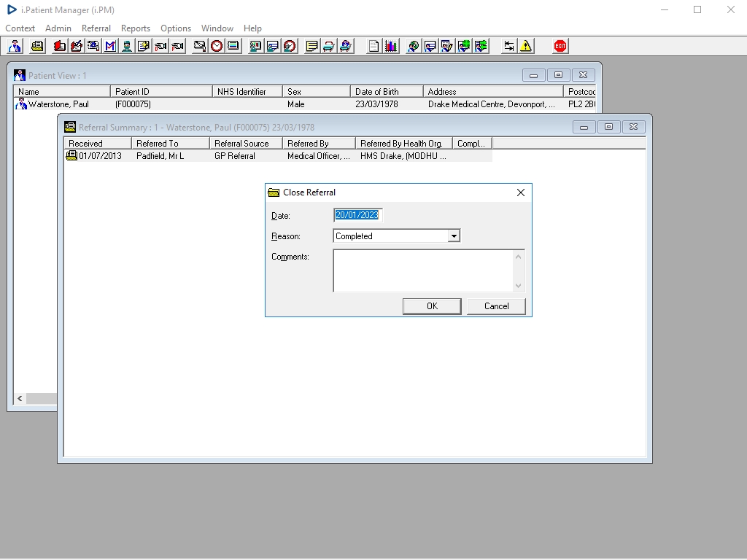Click the patient-in-bed toolbar icon

[346, 46]
